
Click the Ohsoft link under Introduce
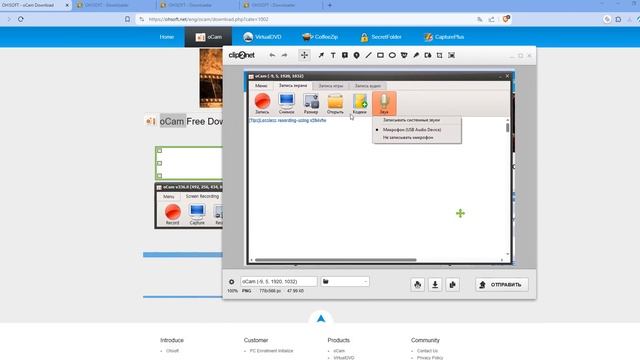click(x=172, y=351)
